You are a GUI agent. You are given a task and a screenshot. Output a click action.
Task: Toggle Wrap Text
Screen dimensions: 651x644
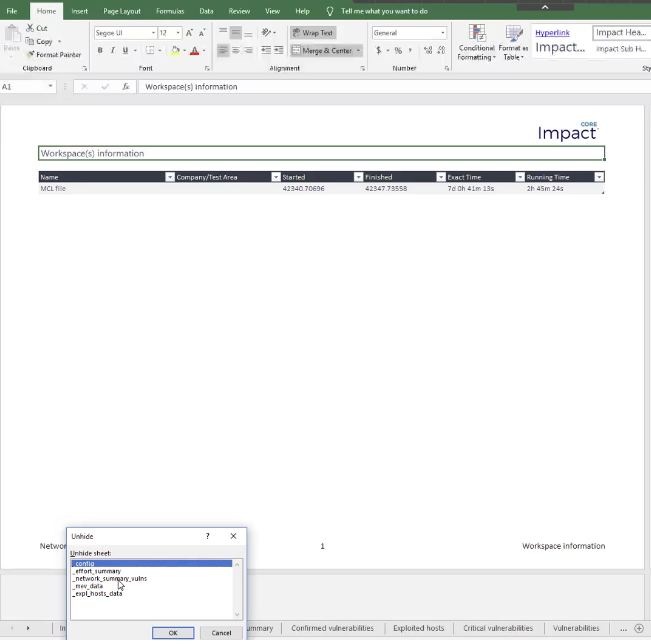(x=313, y=32)
